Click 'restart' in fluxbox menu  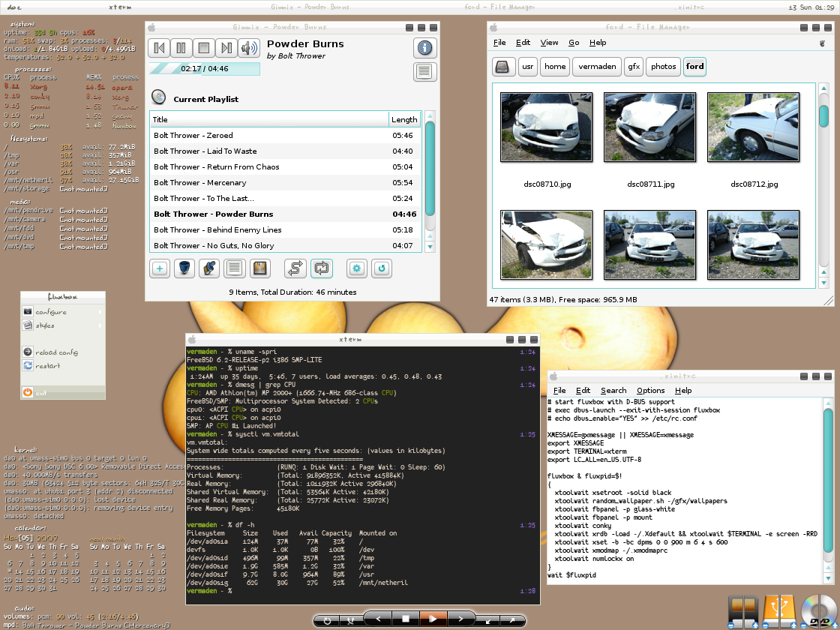tap(63, 365)
